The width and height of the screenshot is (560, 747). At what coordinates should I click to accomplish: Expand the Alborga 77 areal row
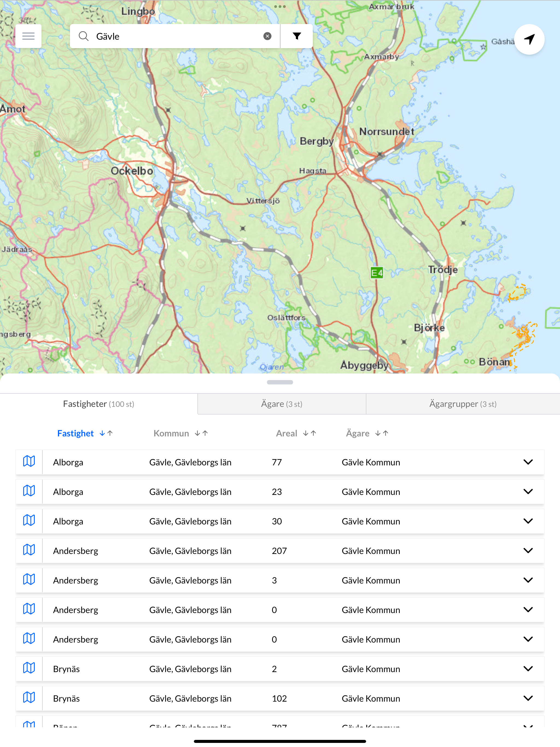click(528, 462)
